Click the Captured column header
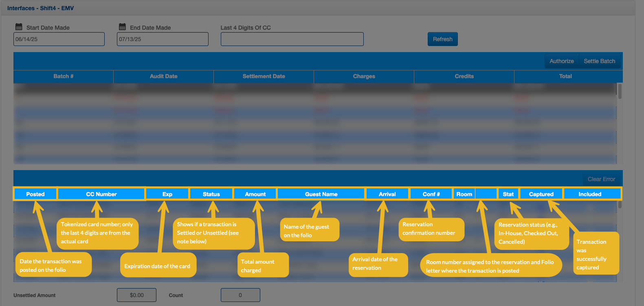The image size is (644, 306). click(x=541, y=194)
